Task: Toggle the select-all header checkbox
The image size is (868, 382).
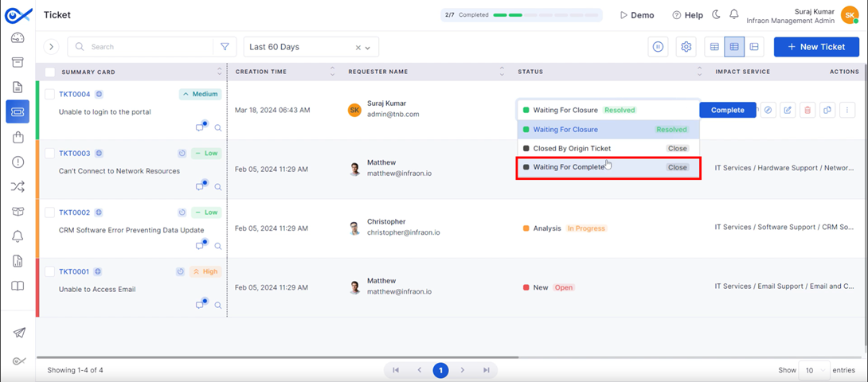Action: point(49,72)
